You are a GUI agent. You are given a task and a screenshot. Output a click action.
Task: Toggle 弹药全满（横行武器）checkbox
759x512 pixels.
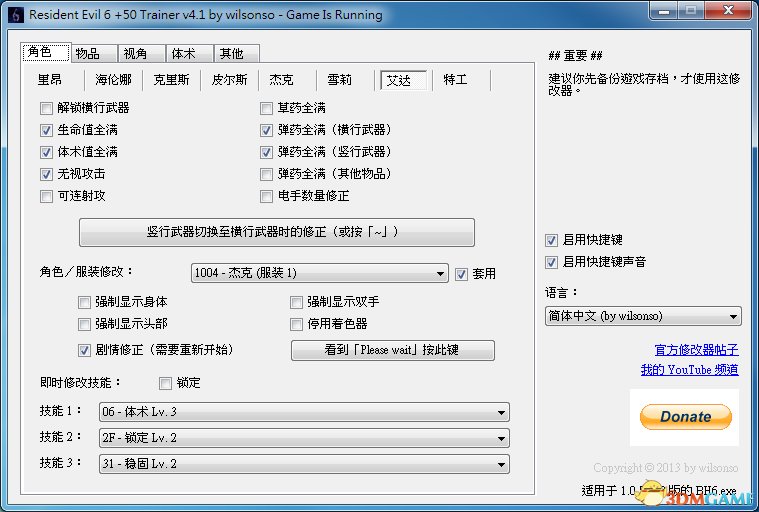[x=266, y=130]
